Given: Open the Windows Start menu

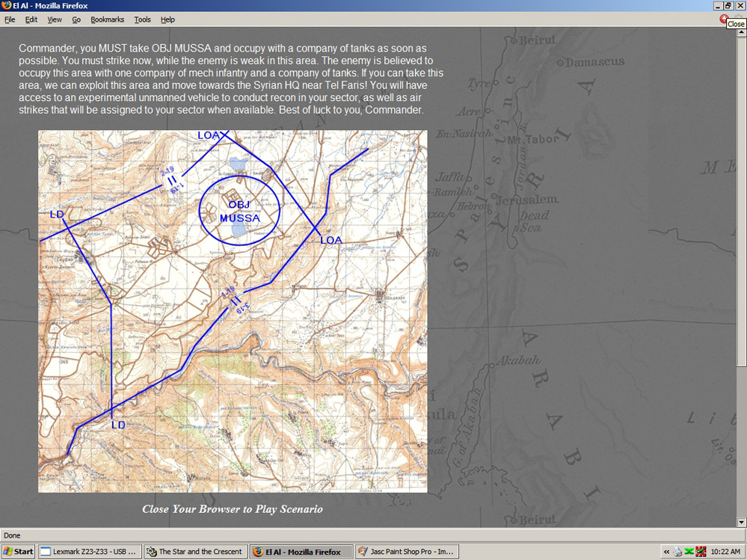Looking at the screenshot, I should pyautogui.click(x=18, y=552).
